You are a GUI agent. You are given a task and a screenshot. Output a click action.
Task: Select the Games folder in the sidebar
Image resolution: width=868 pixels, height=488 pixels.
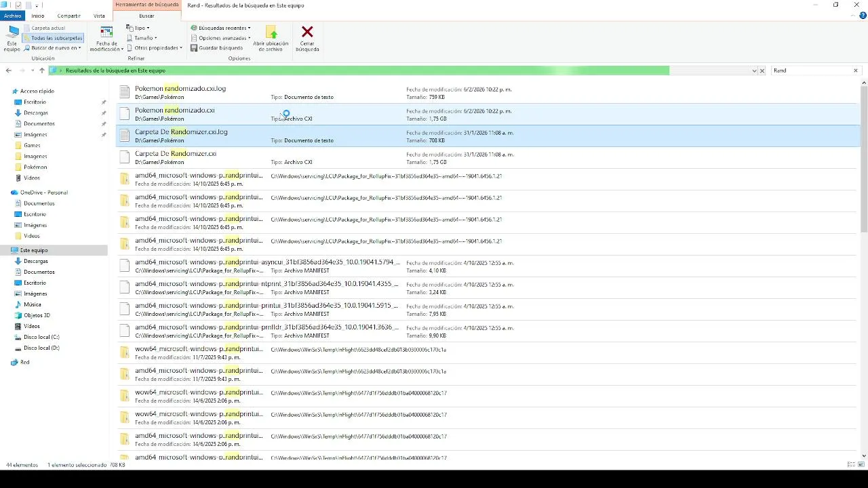pos(32,145)
